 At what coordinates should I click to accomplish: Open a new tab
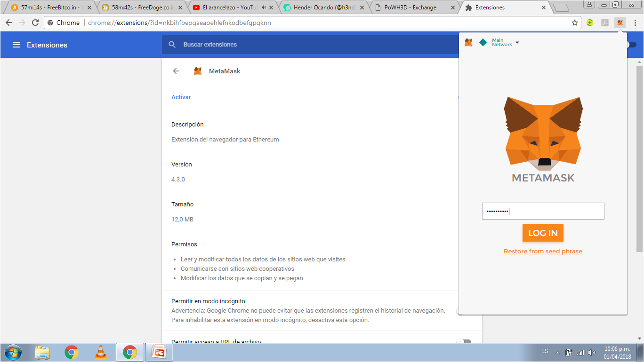click(x=560, y=8)
